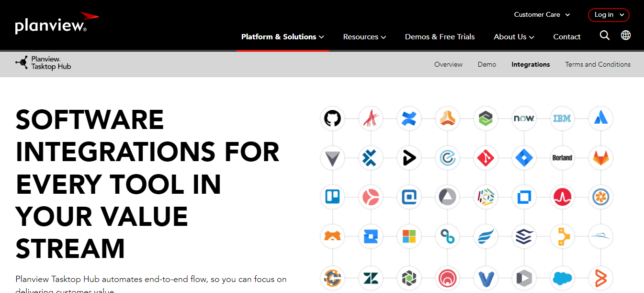Open the ServiceNow integration

(524, 118)
